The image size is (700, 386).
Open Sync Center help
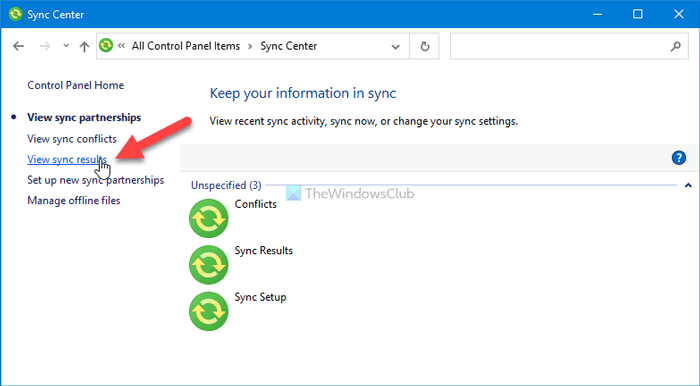(x=679, y=158)
